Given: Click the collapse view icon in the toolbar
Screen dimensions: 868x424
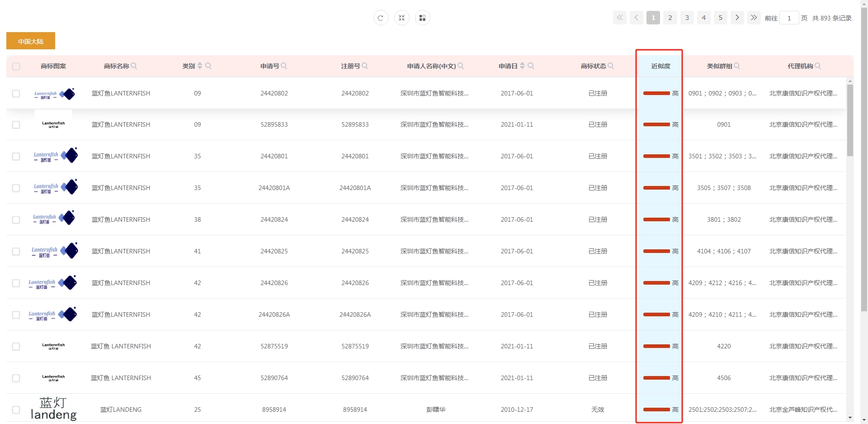Looking at the screenshot, I should coord(401,18).
